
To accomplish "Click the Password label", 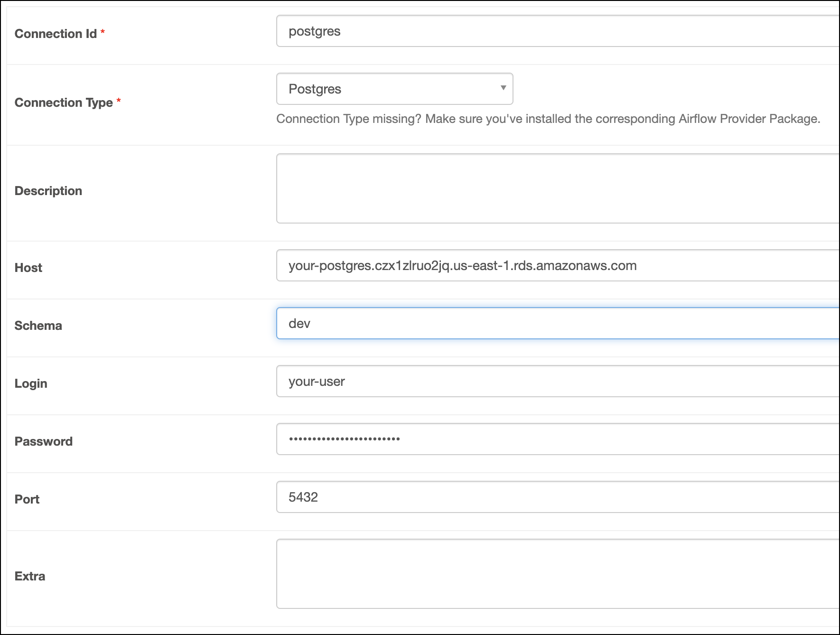I will [43, 441].
